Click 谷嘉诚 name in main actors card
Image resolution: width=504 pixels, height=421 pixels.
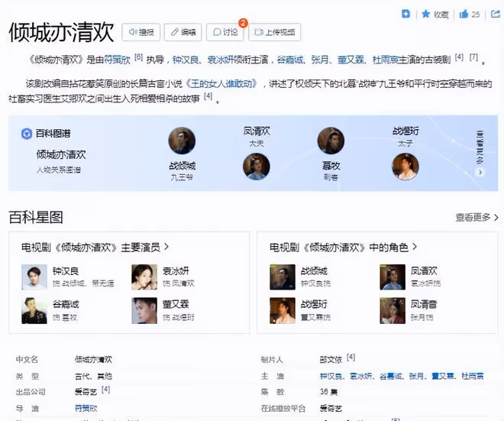click(x=66, y=304)
